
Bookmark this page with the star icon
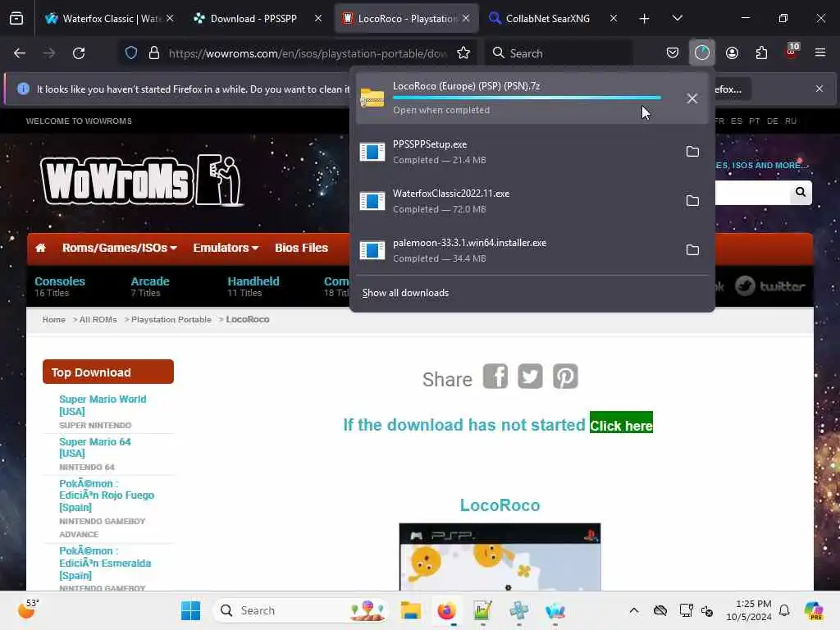coord(463,53)
